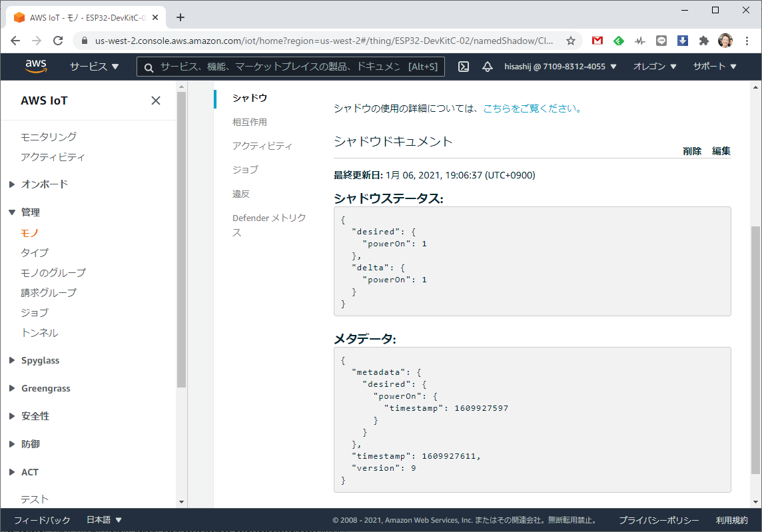Click the blue download extension icon
The image size is (762, 532).
coord(683,41)
